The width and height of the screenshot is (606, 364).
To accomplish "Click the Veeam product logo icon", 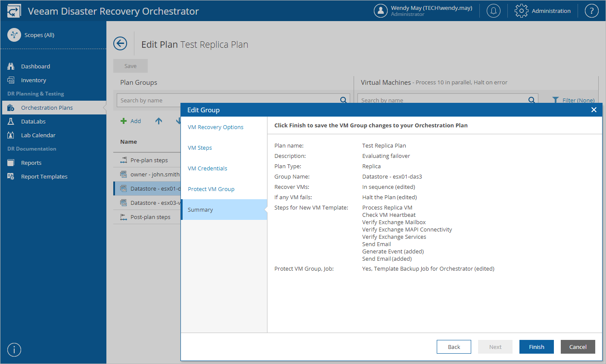I will pyautogui.click(x=14, y=11).
